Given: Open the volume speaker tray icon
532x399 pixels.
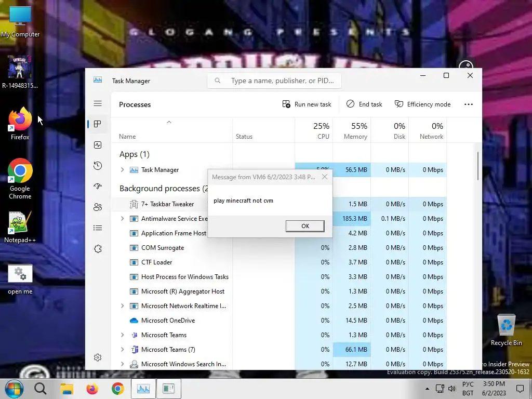Looking at the screenshot, I should 452,389.
